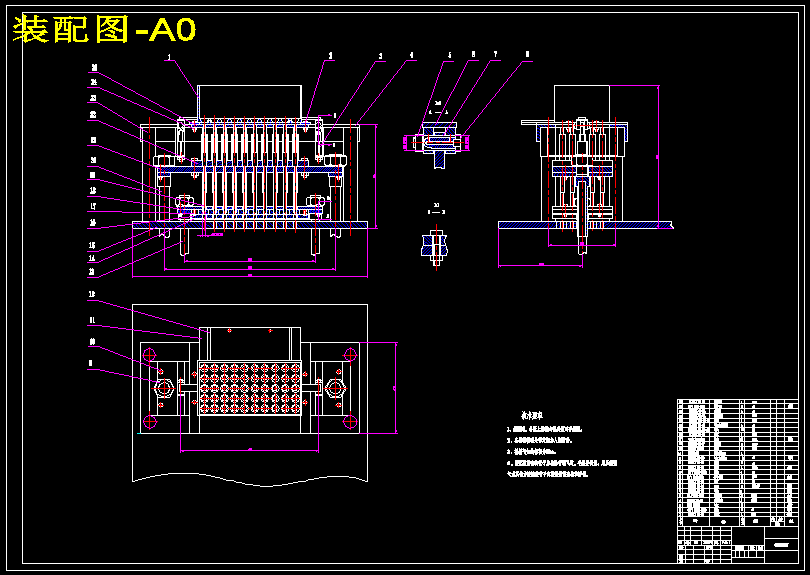Screen dimensions: 810x575
Task: Select balloon number "4" at the top
Action: pyautogui.click(x=411, y=55)
